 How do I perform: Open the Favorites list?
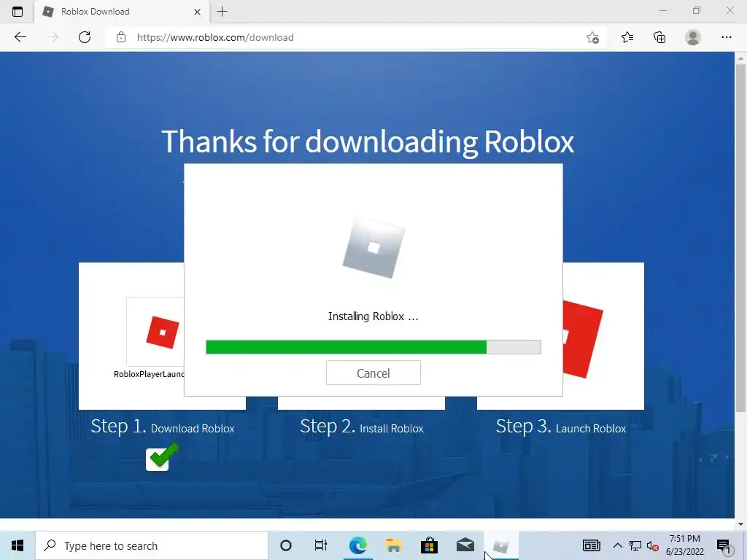click(x=627, y=37)
